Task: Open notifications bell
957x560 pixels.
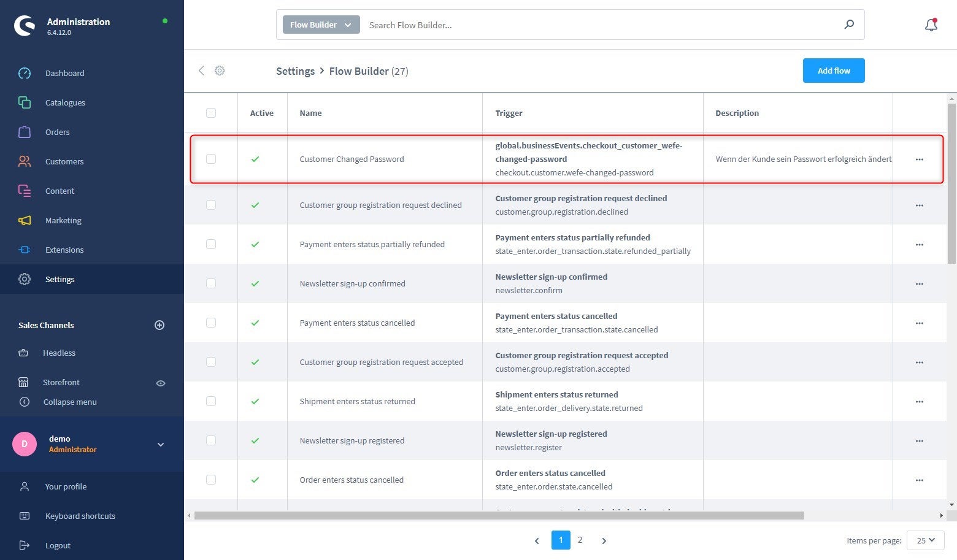Action: point(931,25)
